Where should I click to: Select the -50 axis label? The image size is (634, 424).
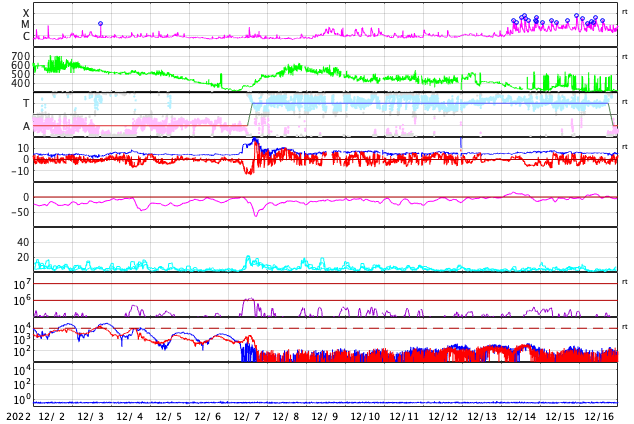click(x=19, y=212)
